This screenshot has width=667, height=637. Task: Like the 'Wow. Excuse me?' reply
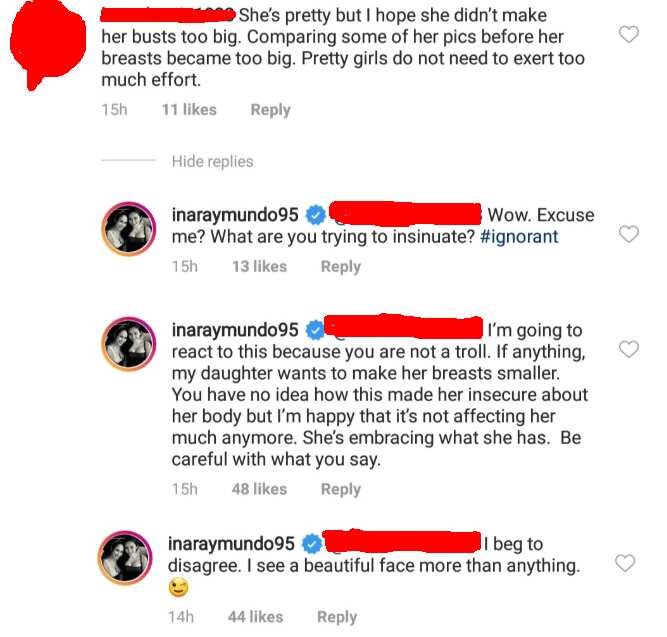point(629,234)
